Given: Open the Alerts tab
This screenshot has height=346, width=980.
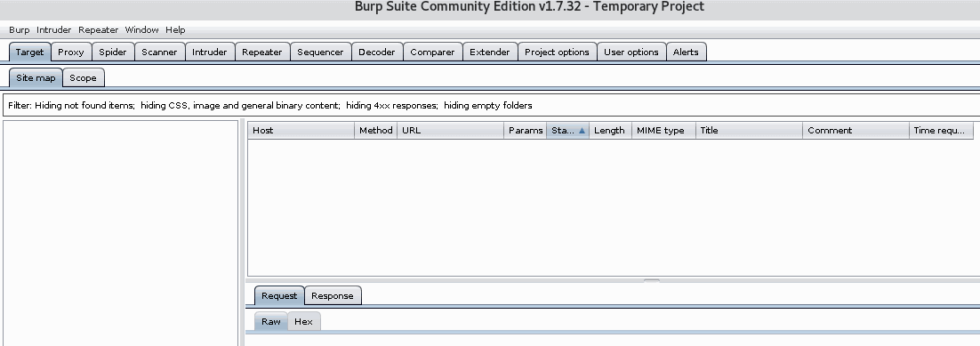Looking at the screenshot, I should pos(686,52).
